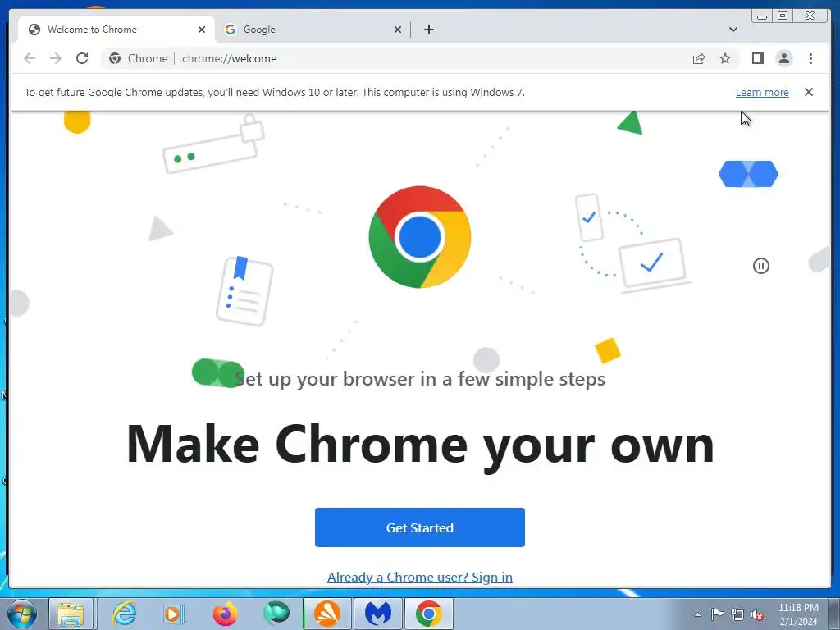840x630 pixels.
Task: Open the clock showing 11:18 PM
Action: [798, 614]
